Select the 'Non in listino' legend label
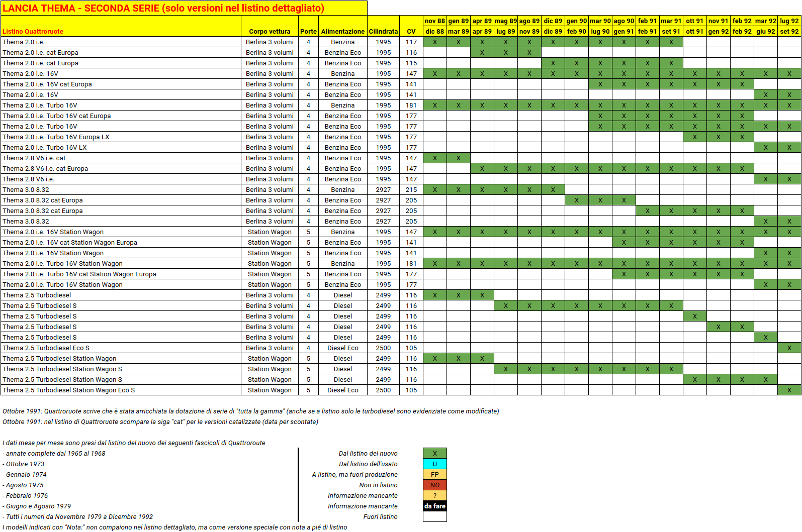This screenshot has height=532, width=802. (x=378, y=485)
